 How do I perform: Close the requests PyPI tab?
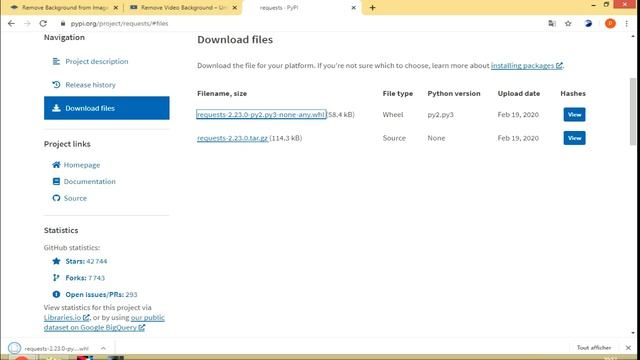(x=353, y=7)
